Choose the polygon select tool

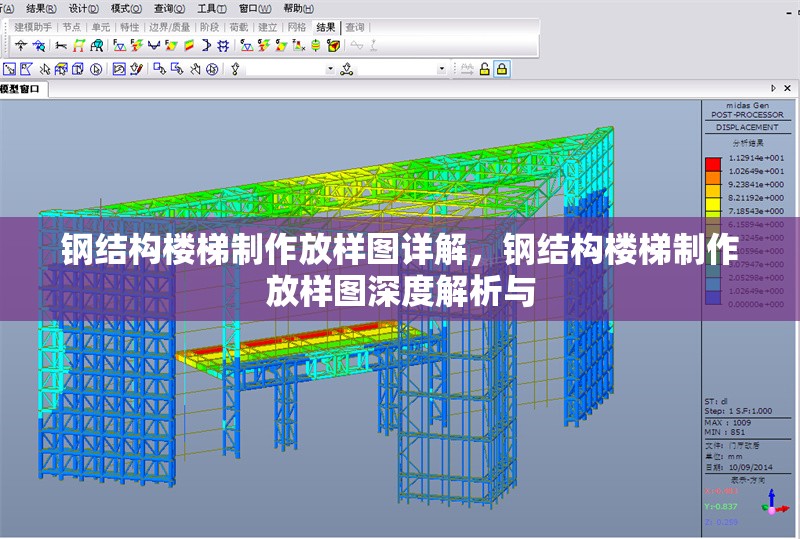click(26, 69)
